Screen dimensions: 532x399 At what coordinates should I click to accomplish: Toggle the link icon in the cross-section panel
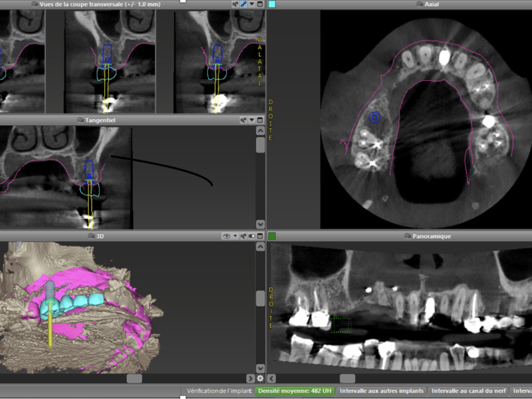(x=243, y=5)
